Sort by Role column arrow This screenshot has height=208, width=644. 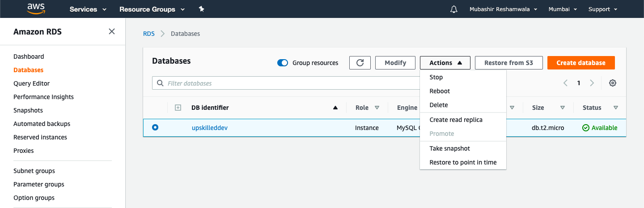377,108
